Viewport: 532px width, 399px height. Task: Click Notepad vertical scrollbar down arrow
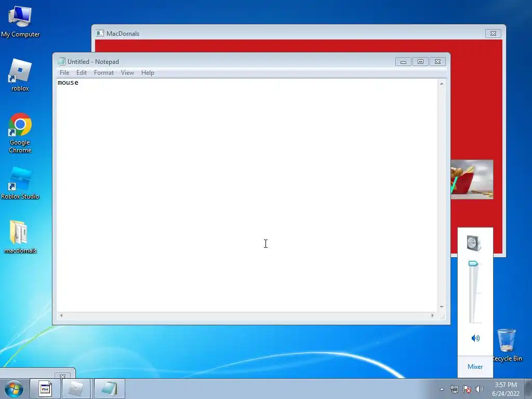[442, 307]
